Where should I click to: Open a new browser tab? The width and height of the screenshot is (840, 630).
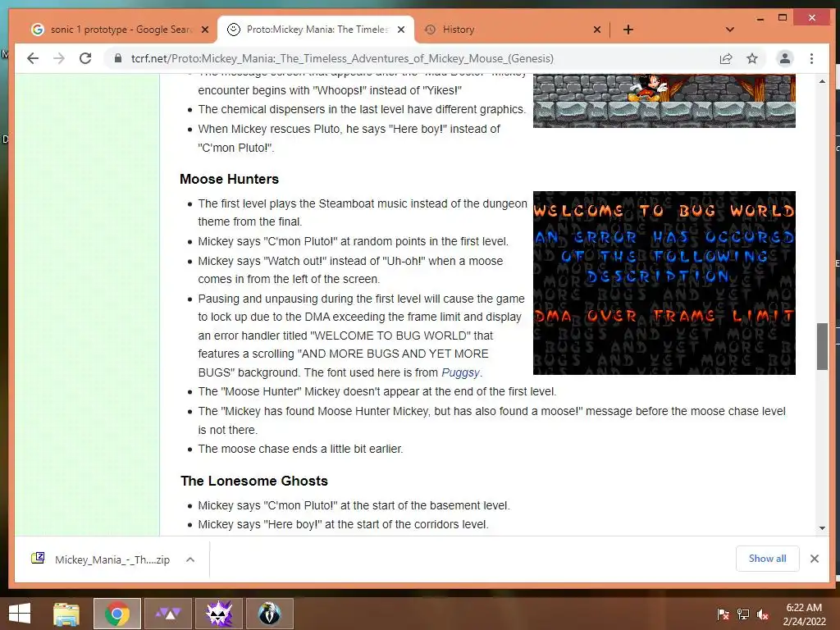coord(628,30)
